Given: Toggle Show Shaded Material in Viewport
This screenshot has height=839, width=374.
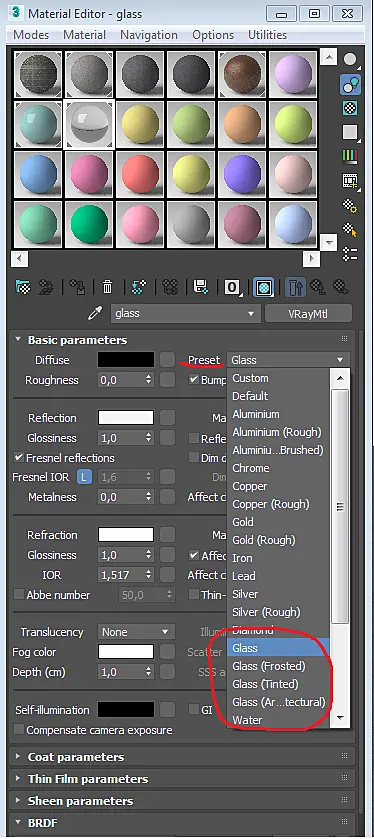Looking at the screenshot, I should point(263,287).
